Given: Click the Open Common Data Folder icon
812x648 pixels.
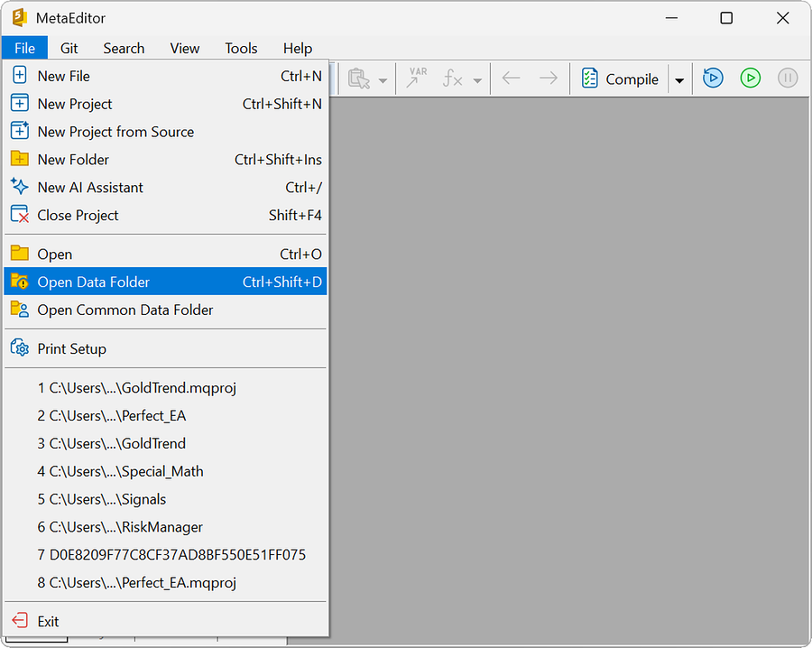Looking at the screenshot, I should (x=20, y=309).
